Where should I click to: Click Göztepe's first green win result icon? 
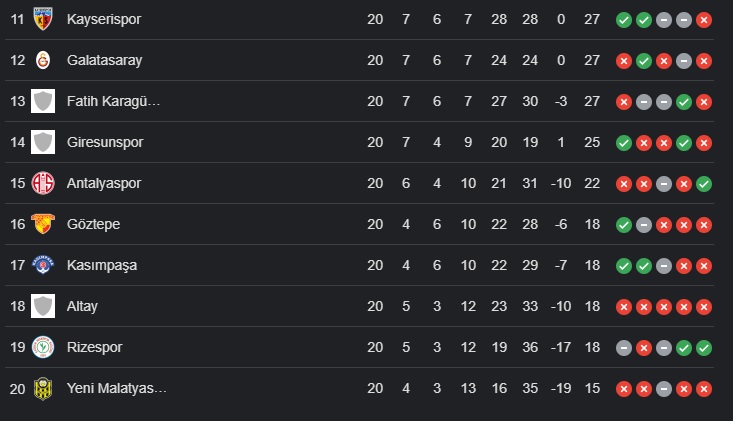[624, 224]
